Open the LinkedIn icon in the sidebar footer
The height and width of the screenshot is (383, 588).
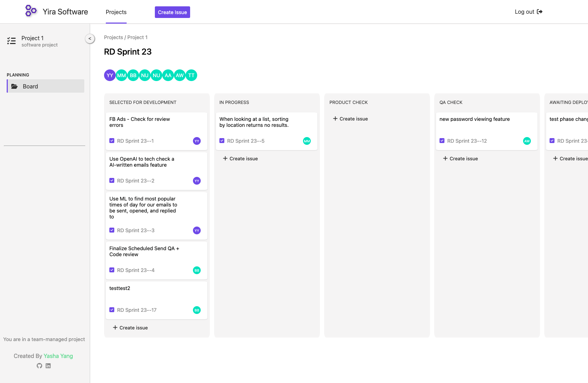click(48, 366)
